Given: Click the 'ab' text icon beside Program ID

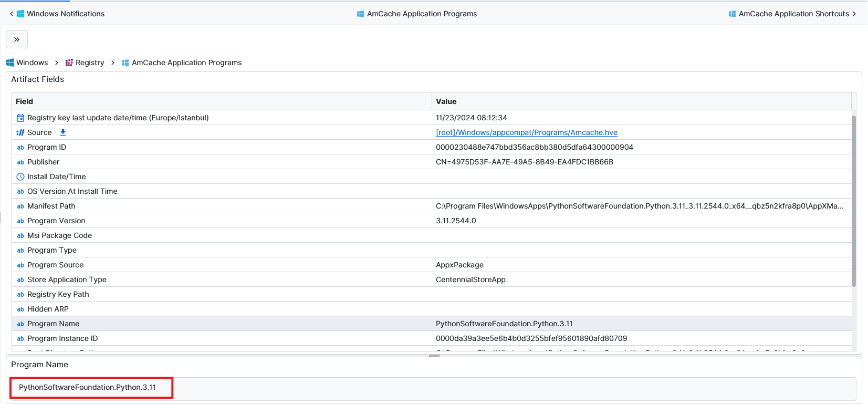Looking at the screenshot, I should [20, 147].
